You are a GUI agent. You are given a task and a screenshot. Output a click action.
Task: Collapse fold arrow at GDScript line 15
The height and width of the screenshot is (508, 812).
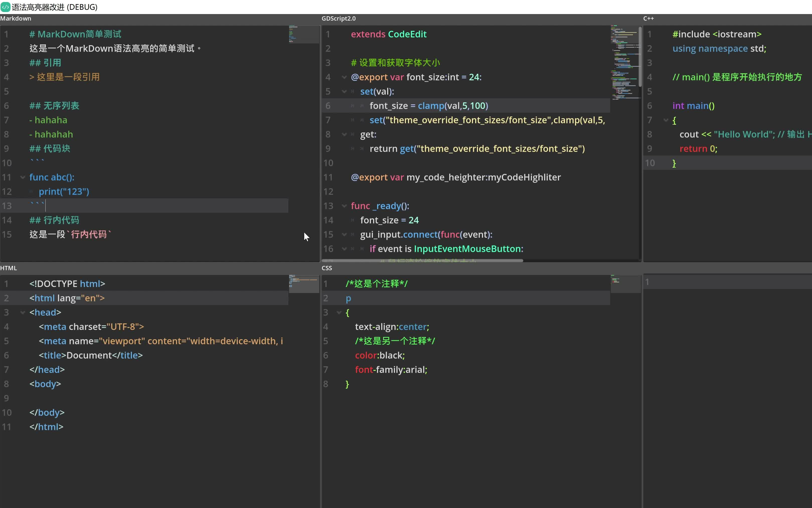[344, 235]
